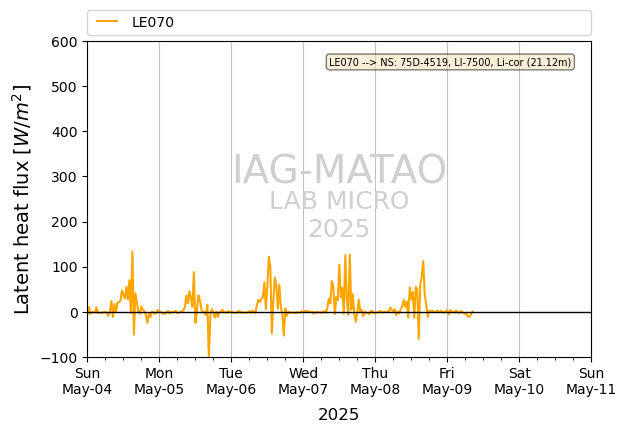
Task: Click the 'Sat May-10' x-axis label
Action: click(519, 381)
